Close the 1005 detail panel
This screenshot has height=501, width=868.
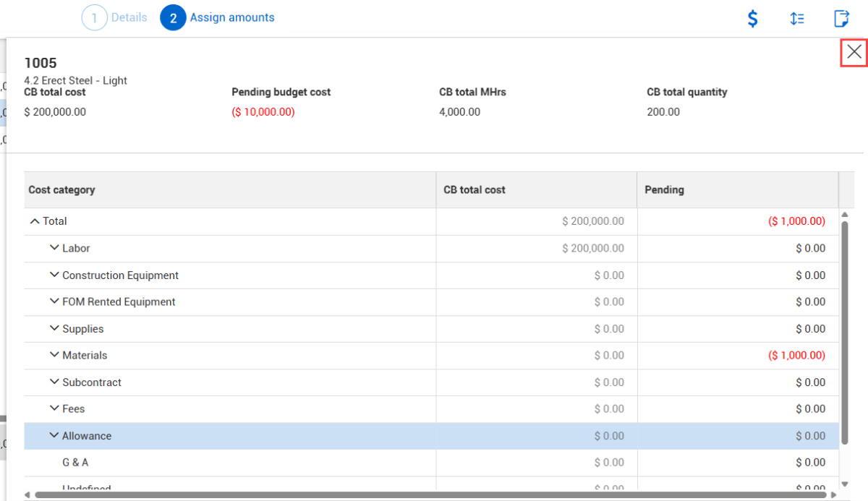click(854, 52)
